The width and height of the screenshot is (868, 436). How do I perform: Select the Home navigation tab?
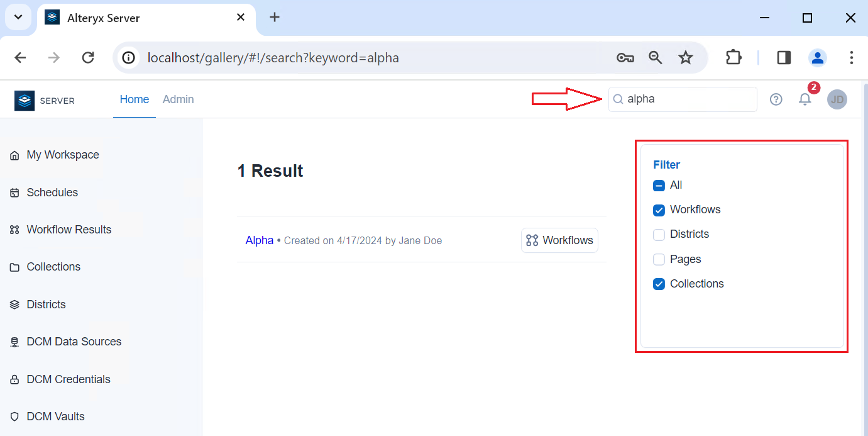click(134, 99)
